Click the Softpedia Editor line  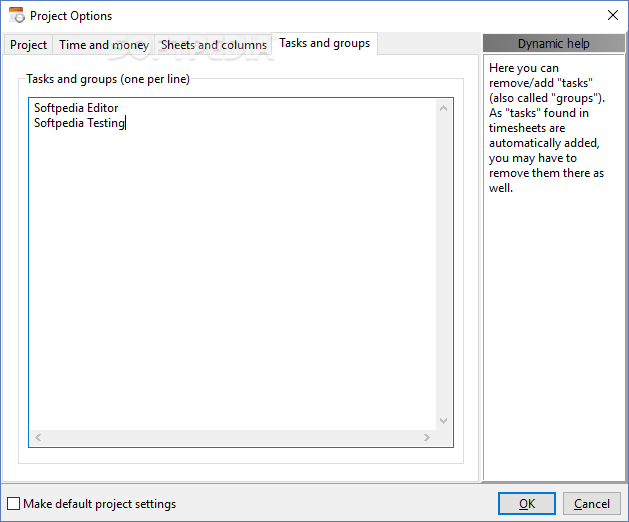(x=76, y=108)
